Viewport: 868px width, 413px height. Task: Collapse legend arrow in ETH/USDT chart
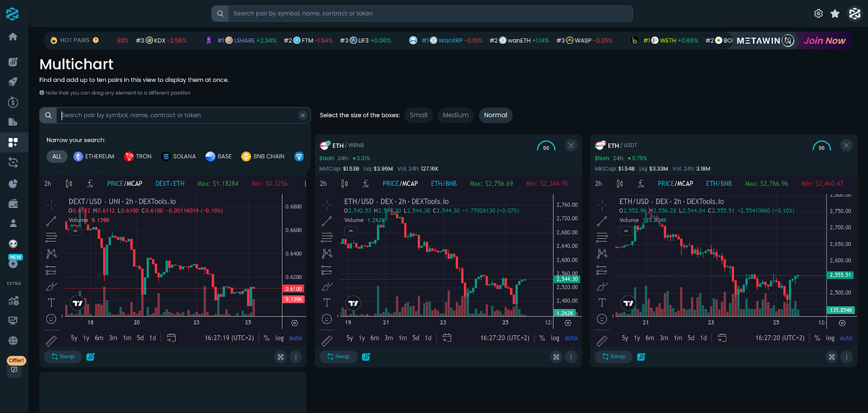coord(626,231)
